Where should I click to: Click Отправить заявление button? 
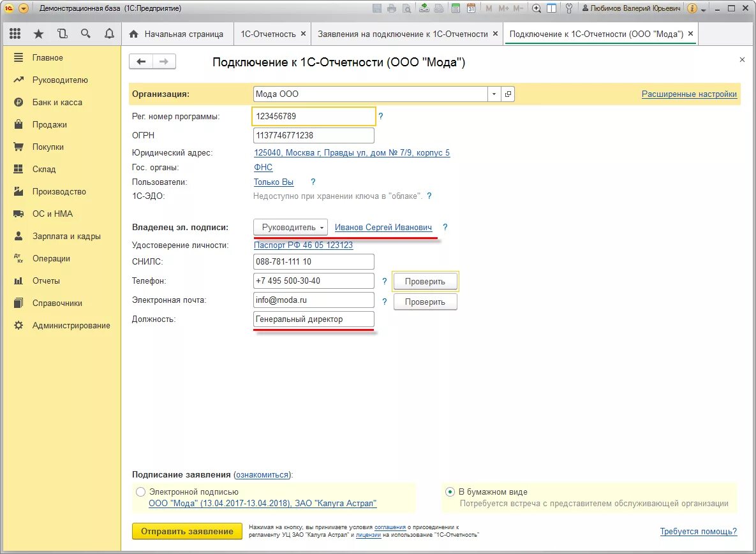[187, 531]
